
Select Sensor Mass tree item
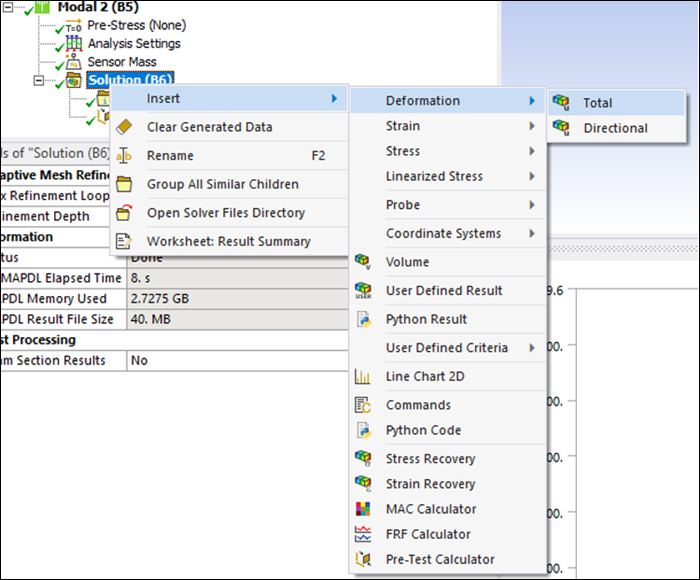tap(122, 62)
